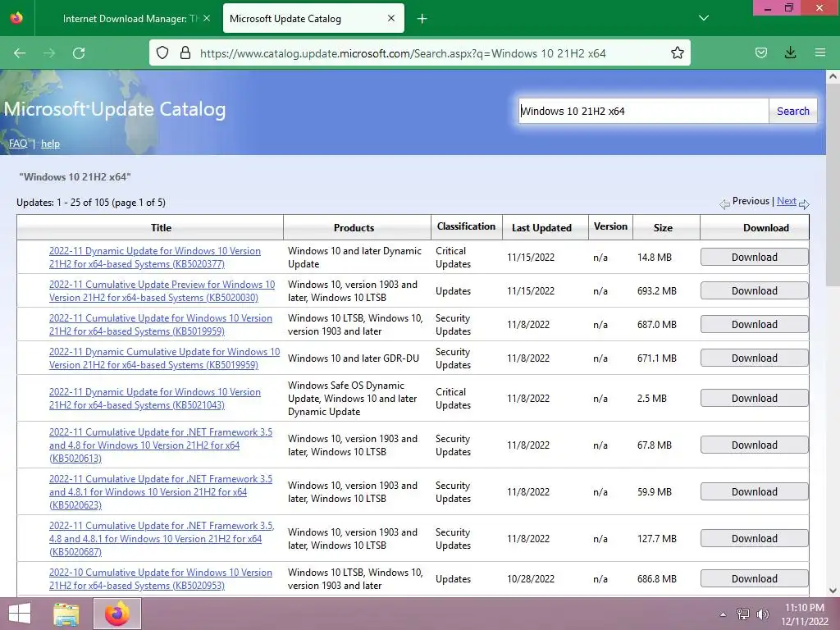Download the 693.2 MB update
The image size is (840, 630).
(x=755, y=291)
